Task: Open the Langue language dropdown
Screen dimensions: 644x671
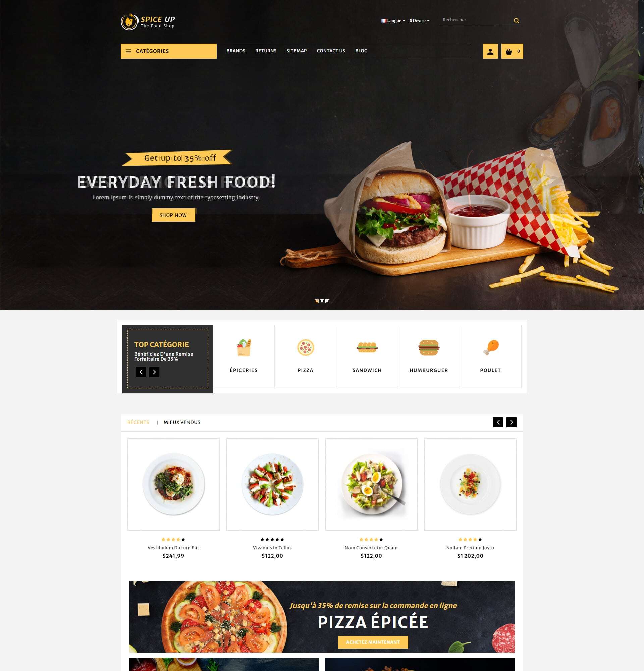Action: pyautogui.click(x=393, y=20)
